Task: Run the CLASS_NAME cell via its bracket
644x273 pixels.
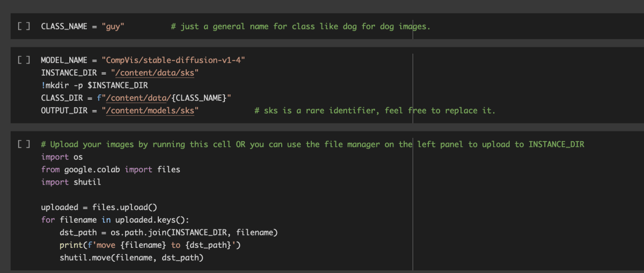Action: [x=24, y=26]
